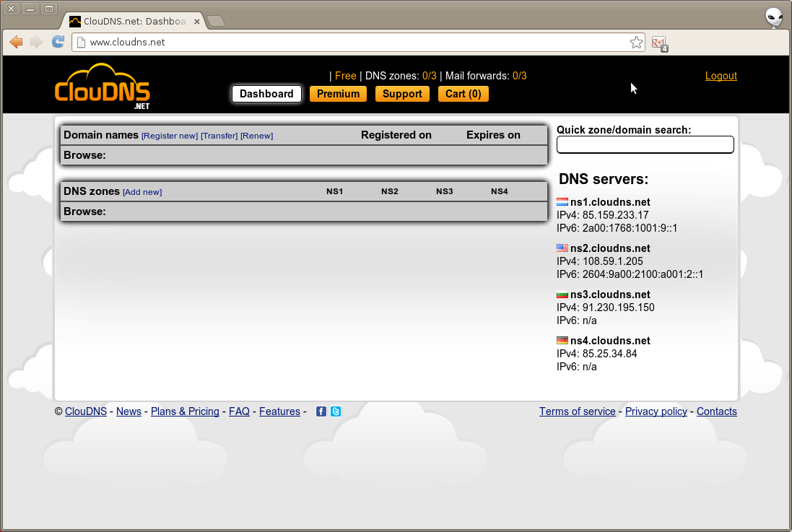
Task: Click the US flag beside ns2.cloudns.net
Action: pos(562,248)
